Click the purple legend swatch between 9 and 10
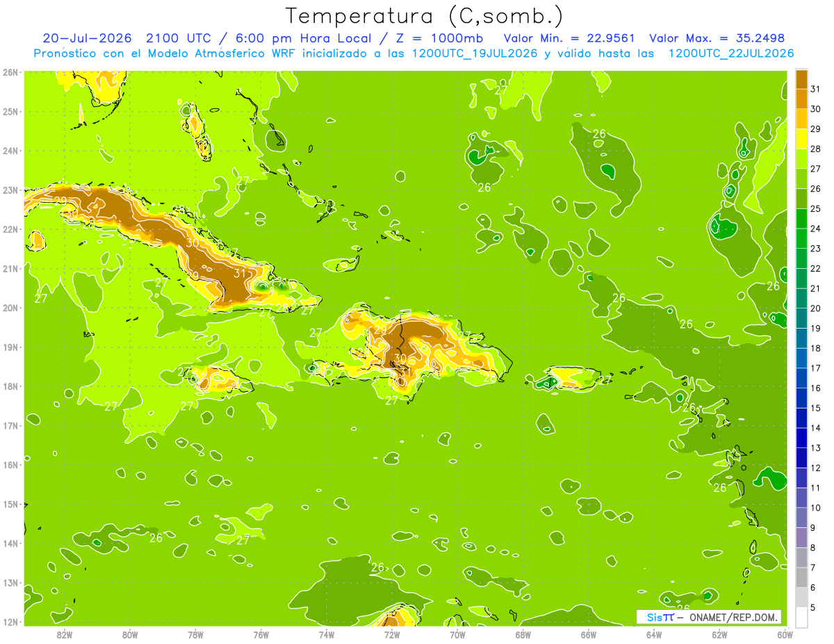The image size is (834, 644). [801, 518]
